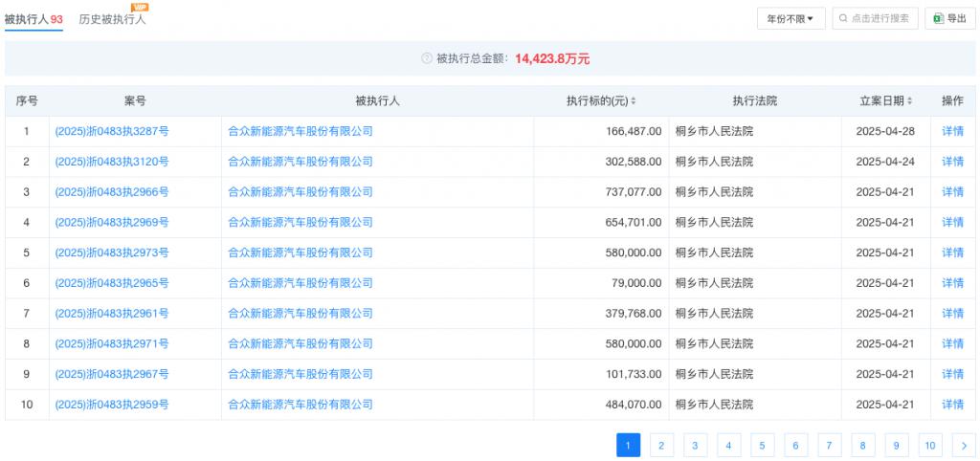The image size is (980, 461).
Task: Click the 案号 column header
Action: 135,101
